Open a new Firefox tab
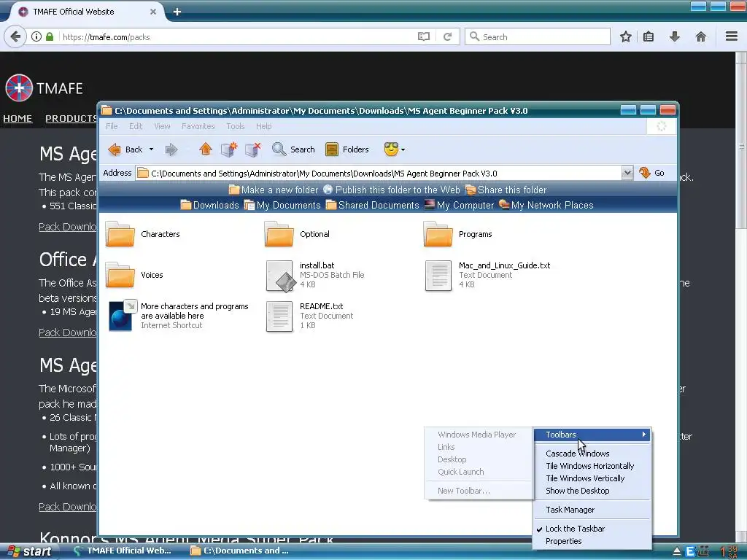The image size is (747, 560). pos(177,12)
